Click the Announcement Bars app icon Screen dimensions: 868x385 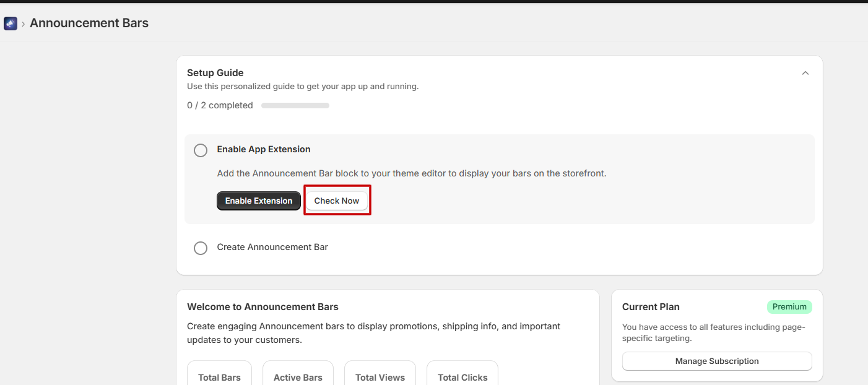[x=10, y=24]
